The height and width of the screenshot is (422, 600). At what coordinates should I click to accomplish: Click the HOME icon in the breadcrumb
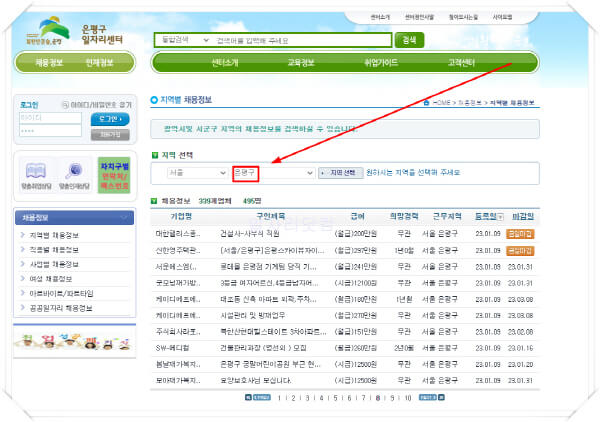tap(426, 103)
